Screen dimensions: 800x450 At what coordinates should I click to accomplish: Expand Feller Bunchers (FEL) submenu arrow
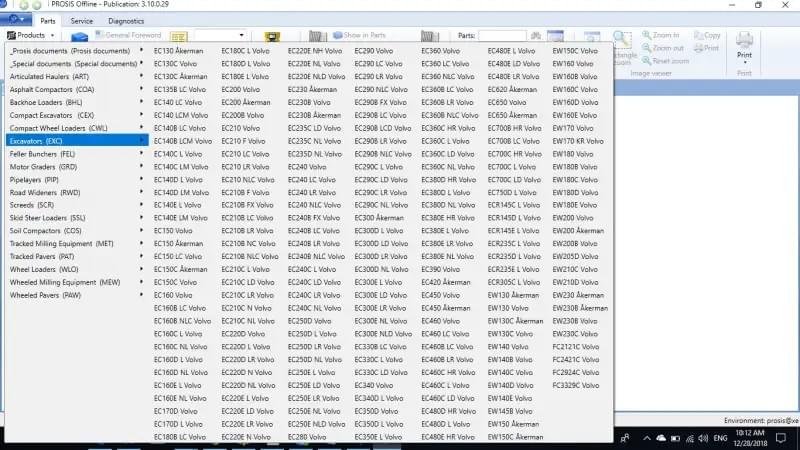tap(141, 154)
